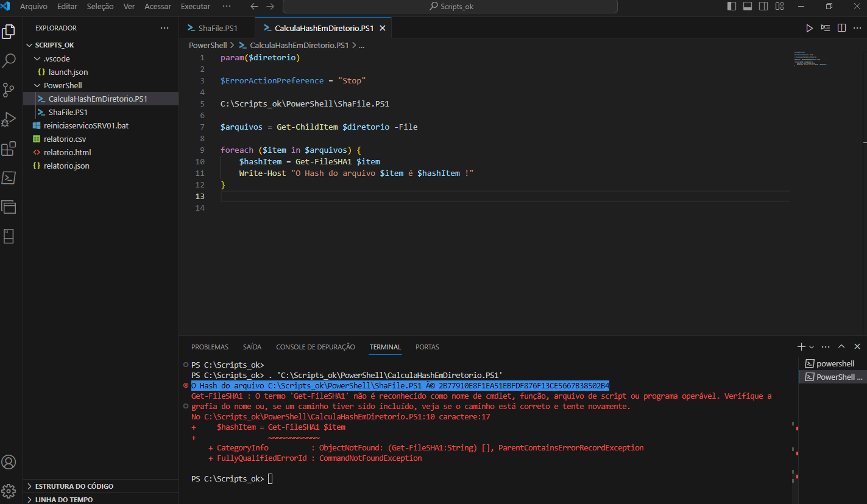Open relatorio.html in the explorer
Viewport: 867px width, 504px height.
coord(101,152)
